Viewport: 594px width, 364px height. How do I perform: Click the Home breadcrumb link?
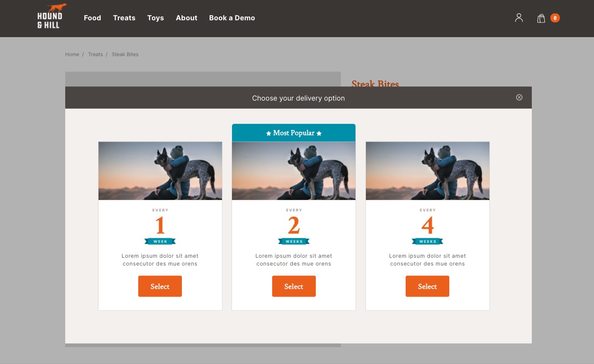[72, 54]
